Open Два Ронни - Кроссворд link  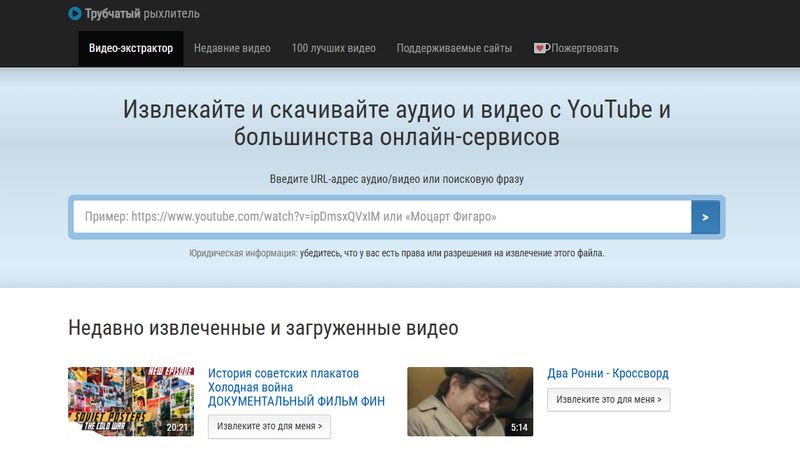point(608,373)
